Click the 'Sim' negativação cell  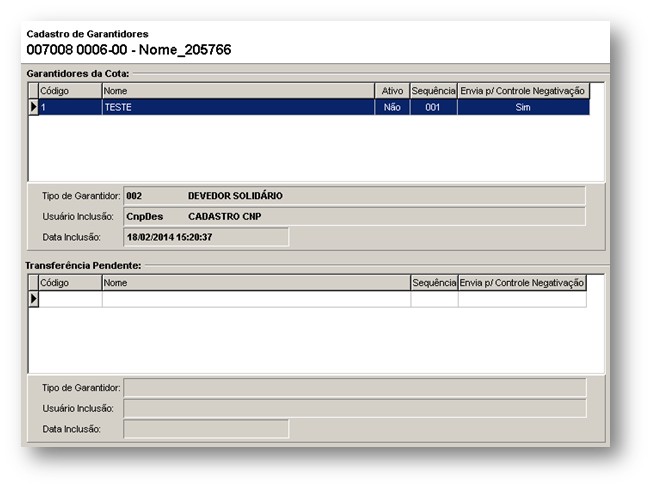(x=523, y=107)
